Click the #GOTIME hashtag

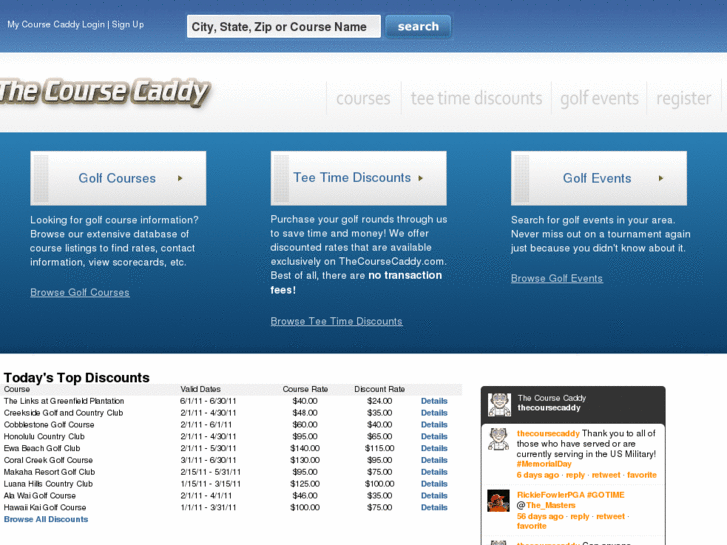[x=606, y=495]
